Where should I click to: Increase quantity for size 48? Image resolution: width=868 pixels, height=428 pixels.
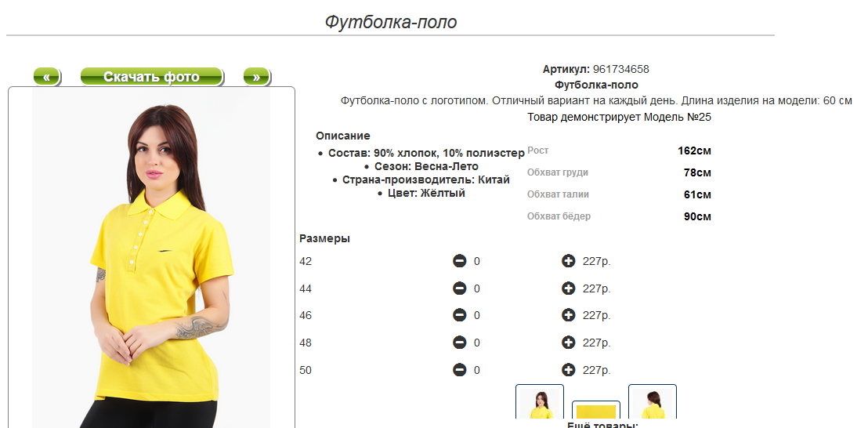[x=569, y=343]
